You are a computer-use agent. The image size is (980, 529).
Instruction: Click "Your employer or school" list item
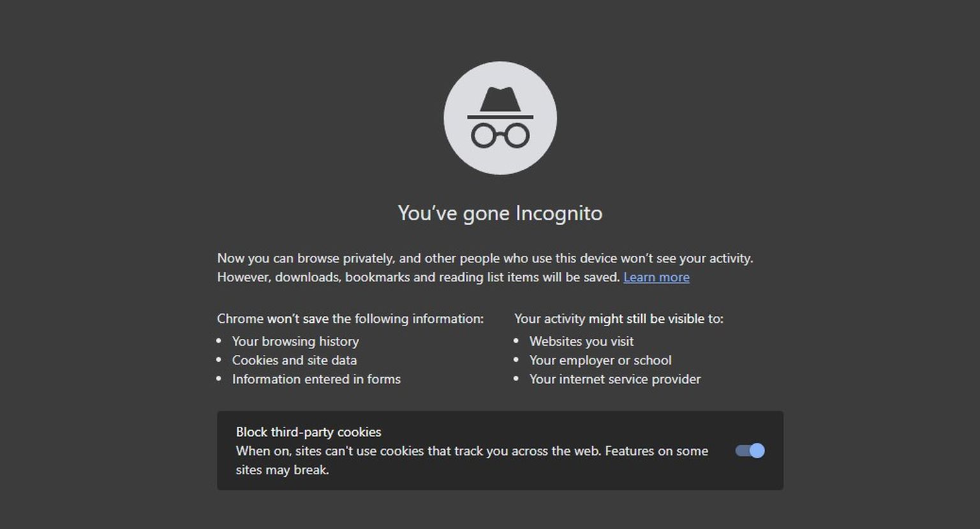click(x=600, y=360)
